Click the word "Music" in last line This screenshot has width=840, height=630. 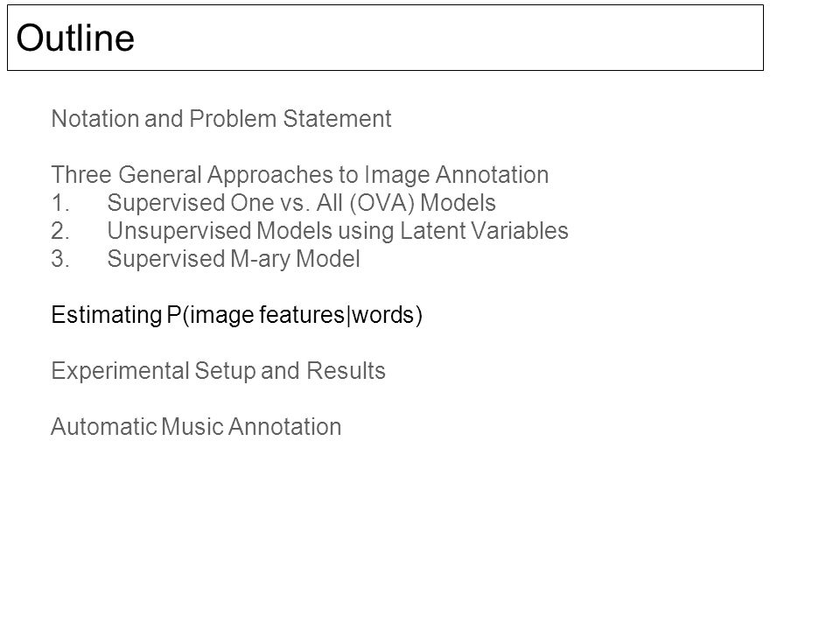pos(192,427)
